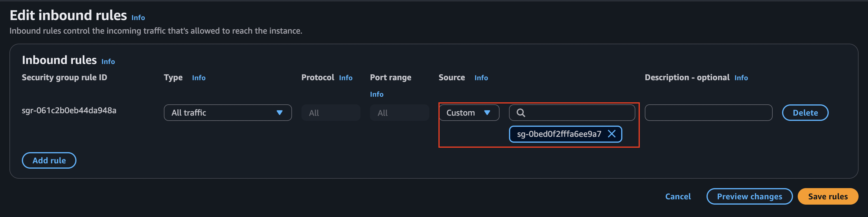The image size is (868, 217).
Task: Save rules with the orange button
Action: [x=827, y=196]
